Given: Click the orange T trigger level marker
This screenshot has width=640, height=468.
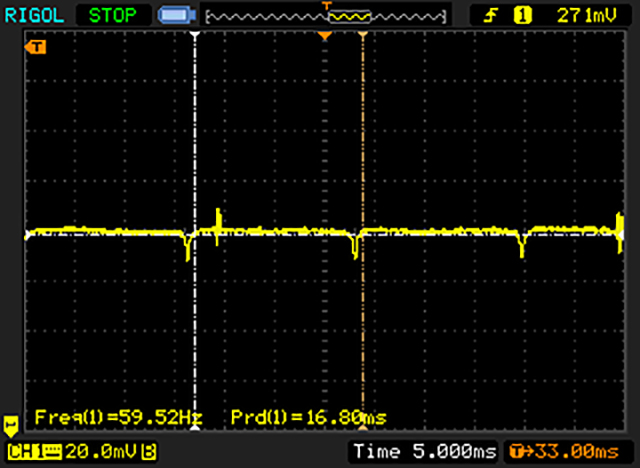Looking at the screenshot, I should [x=35, y=47].
